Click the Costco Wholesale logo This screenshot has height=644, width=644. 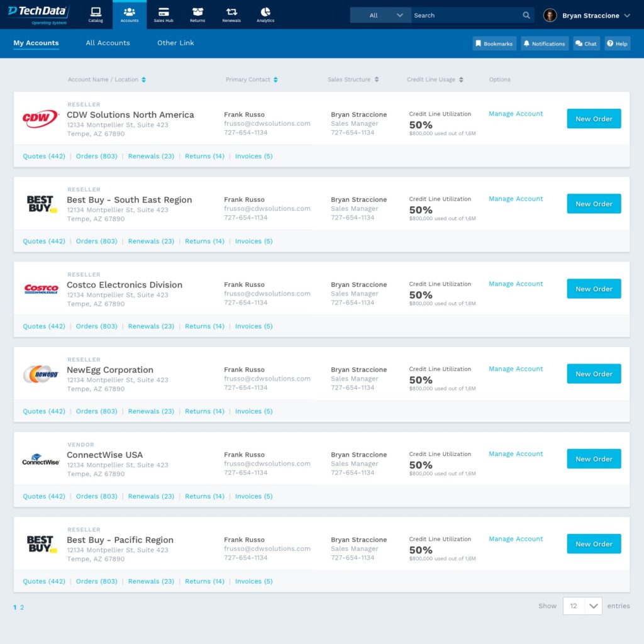(41, 289)
